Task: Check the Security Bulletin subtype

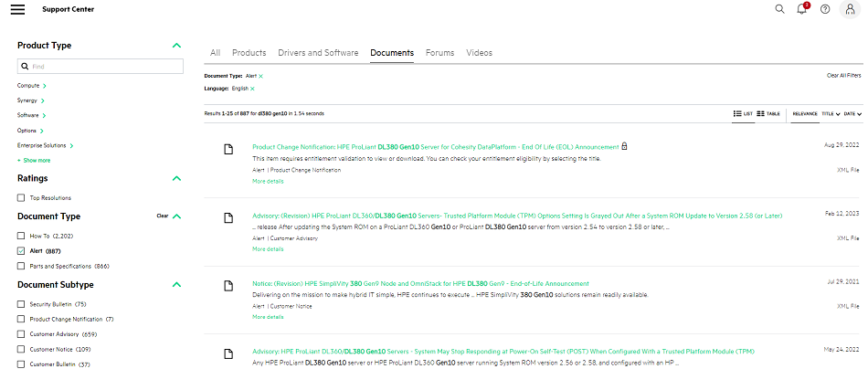Action: click(x=21, y=304)
